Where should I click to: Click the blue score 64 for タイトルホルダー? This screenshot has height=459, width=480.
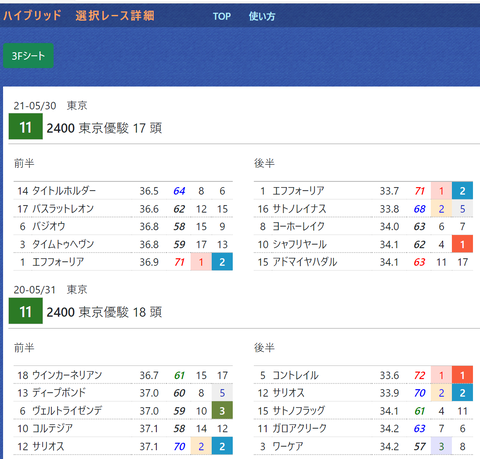click(x=179, y=191)
